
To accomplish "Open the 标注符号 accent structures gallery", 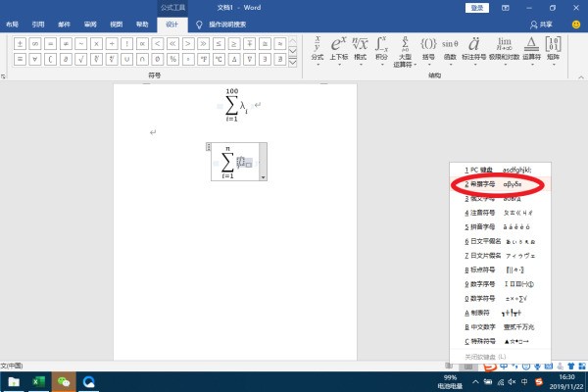I will [475, 48].
